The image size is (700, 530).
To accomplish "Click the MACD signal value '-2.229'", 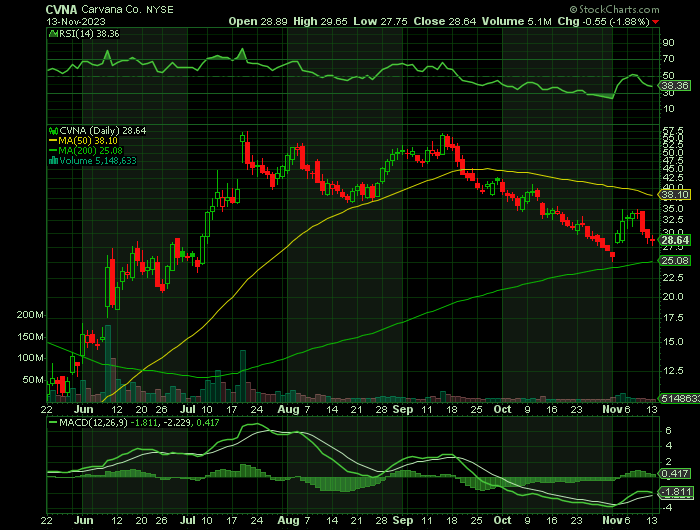I will pos(175,422).
